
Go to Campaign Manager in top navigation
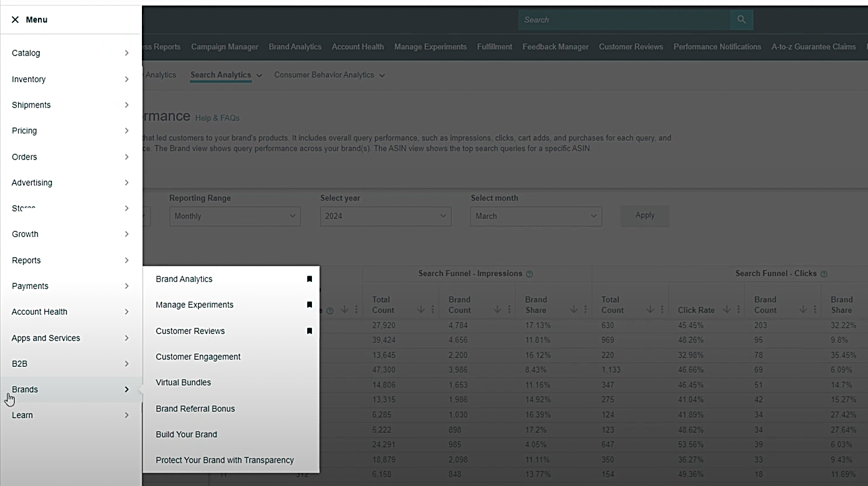point(224,47)
